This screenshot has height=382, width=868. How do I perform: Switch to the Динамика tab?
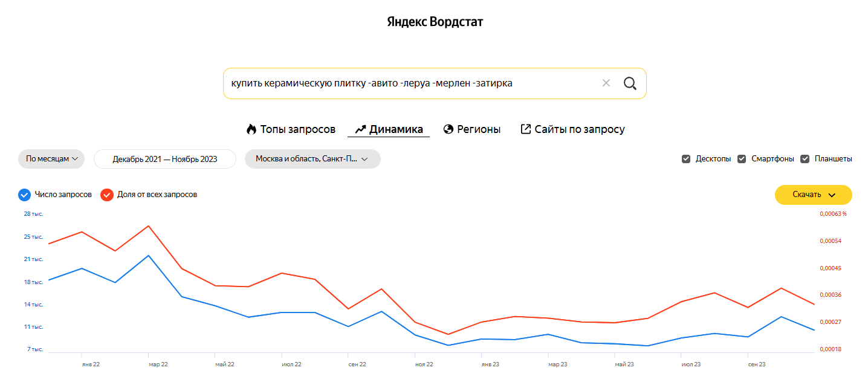(x=389, y=129)
